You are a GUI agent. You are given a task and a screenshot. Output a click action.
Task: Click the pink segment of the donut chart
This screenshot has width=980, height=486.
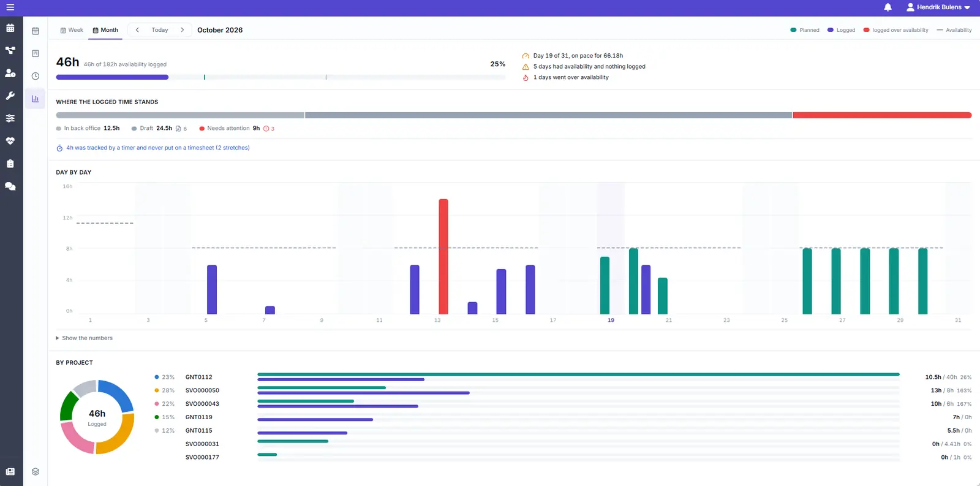coord(77,439)
